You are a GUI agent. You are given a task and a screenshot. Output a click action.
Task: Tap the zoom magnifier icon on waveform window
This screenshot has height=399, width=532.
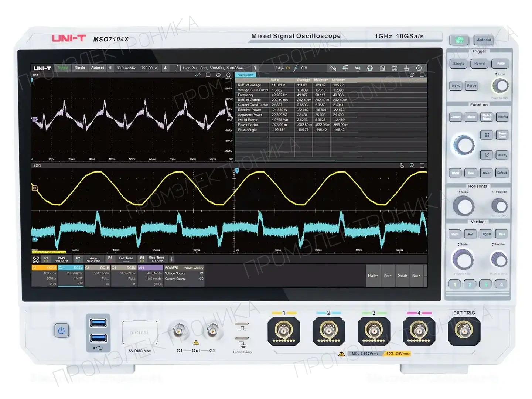(412, 166)
